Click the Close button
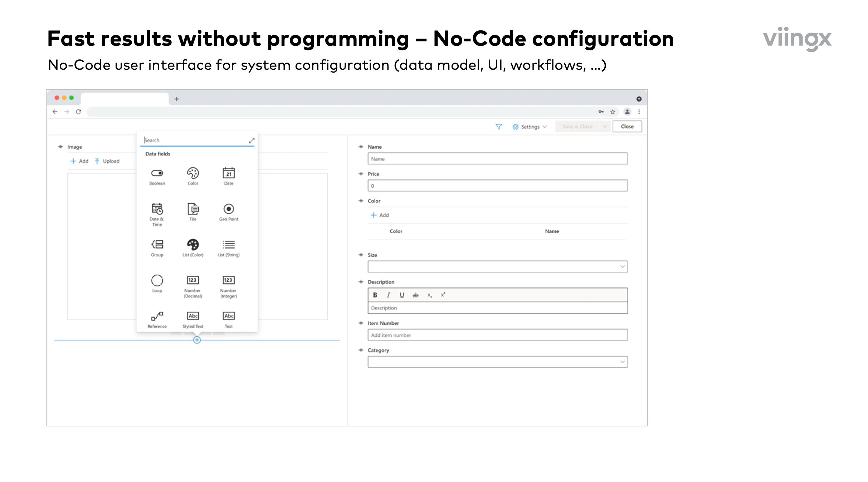This screenshot has height=482, width=868. click(x=627, y=127)
